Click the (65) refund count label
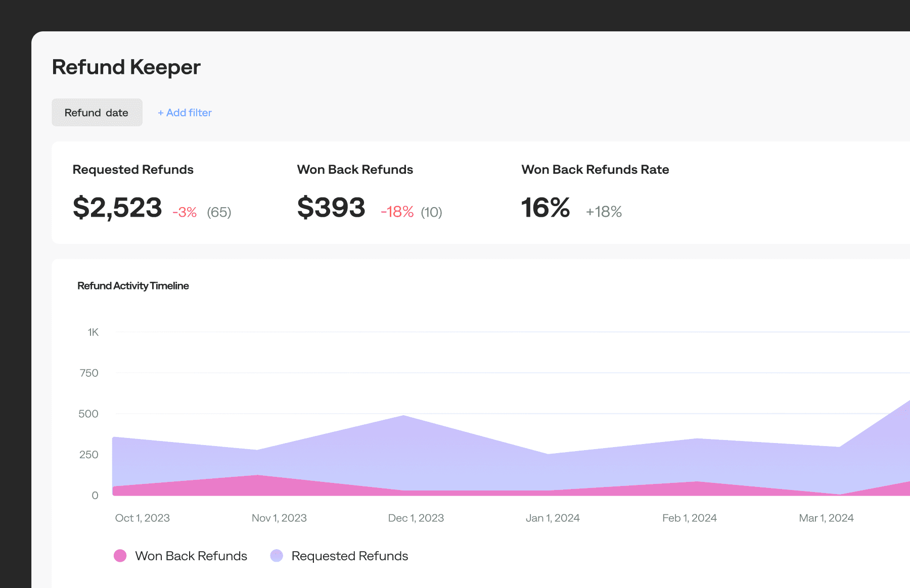The height and width of the screenshot is (588, 910). pyautogui.click(x=218, y=212)
